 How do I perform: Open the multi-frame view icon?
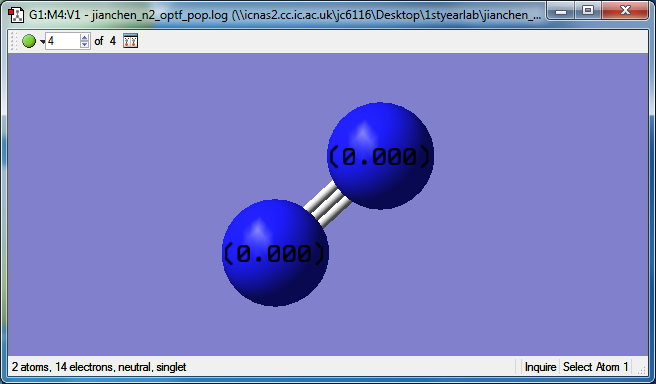point(131,41)
